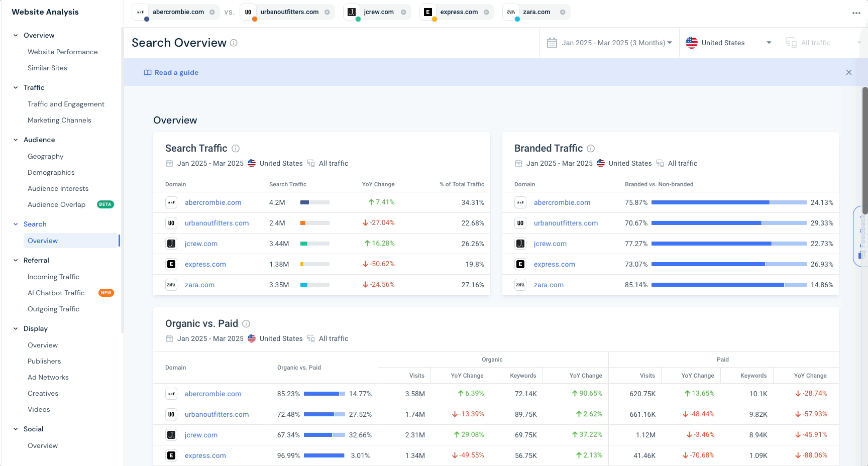Collapse the Referral sidebar section
The image size is (868, 466).
coord(16,260)
